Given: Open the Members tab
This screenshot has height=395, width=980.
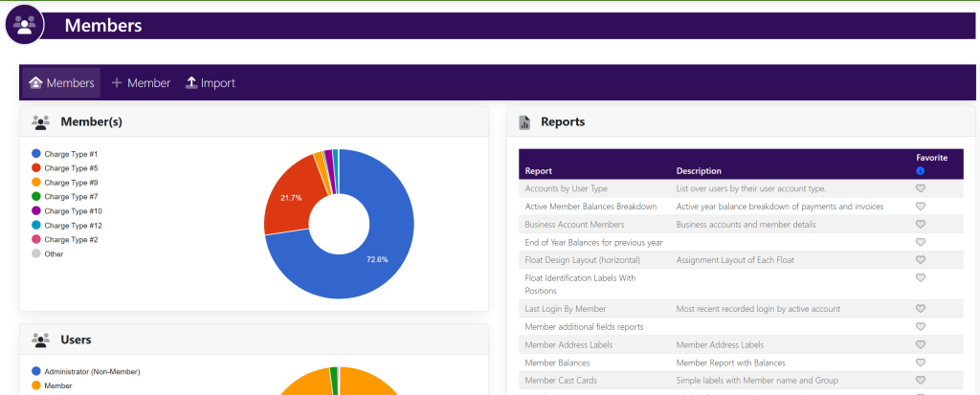Looking at the screenshot, I should coord(62,83).
